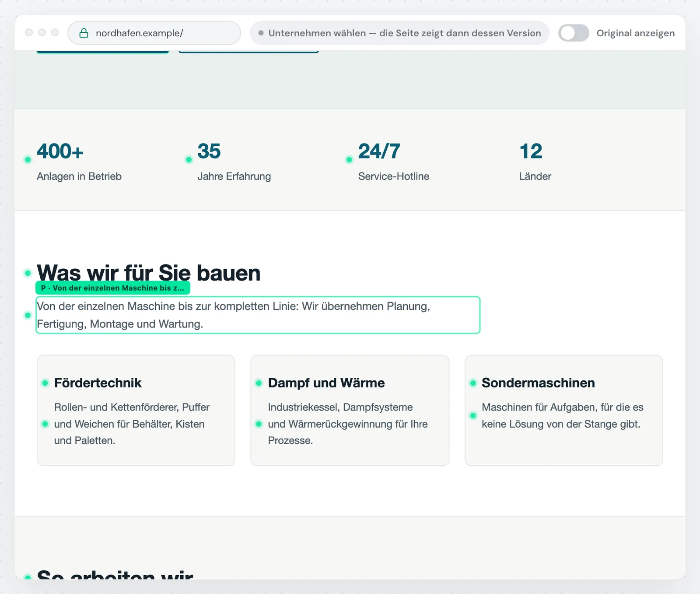Click the 400+ statistic number
This screenshot has height=594, width=700.
[60, 151]
